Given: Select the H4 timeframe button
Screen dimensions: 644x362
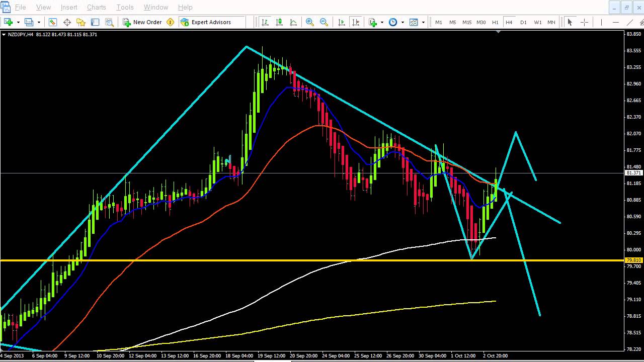Looking at the screenshot, I should pyautogui.click(x=509, y=22).
